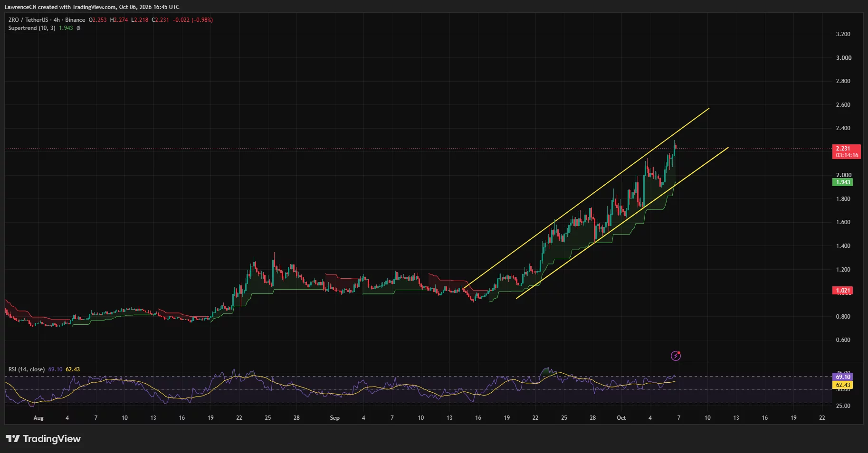Screen dimensions: 868x453
Task: Click the low value L2.218 in legend
Action: point(140,20)
